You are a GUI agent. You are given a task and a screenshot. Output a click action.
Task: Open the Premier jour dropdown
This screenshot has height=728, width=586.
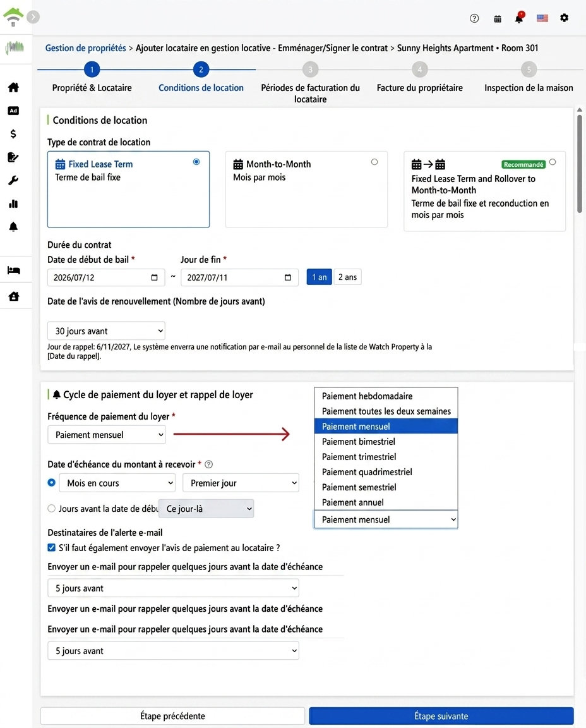(241, 483)
